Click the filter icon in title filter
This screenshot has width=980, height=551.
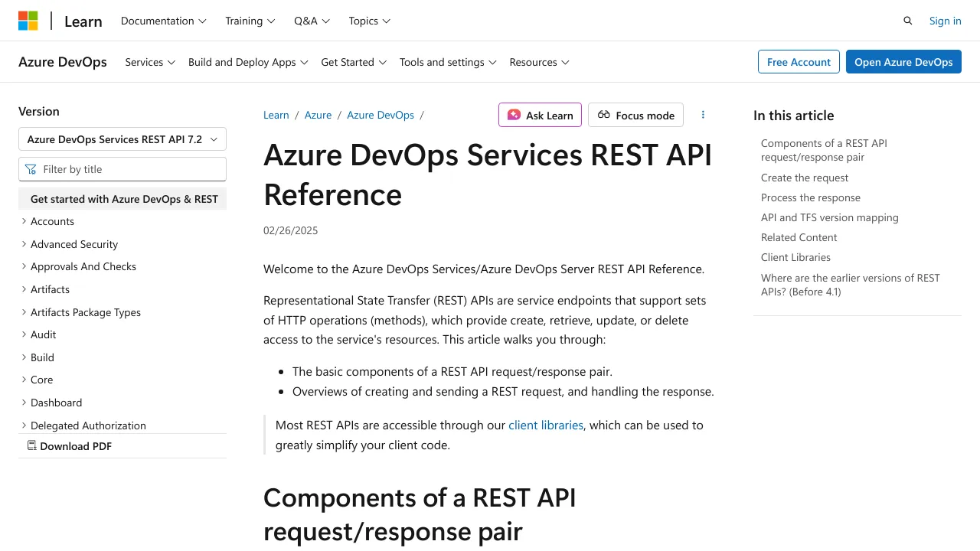pyautogui.click(x=31, y=169)
